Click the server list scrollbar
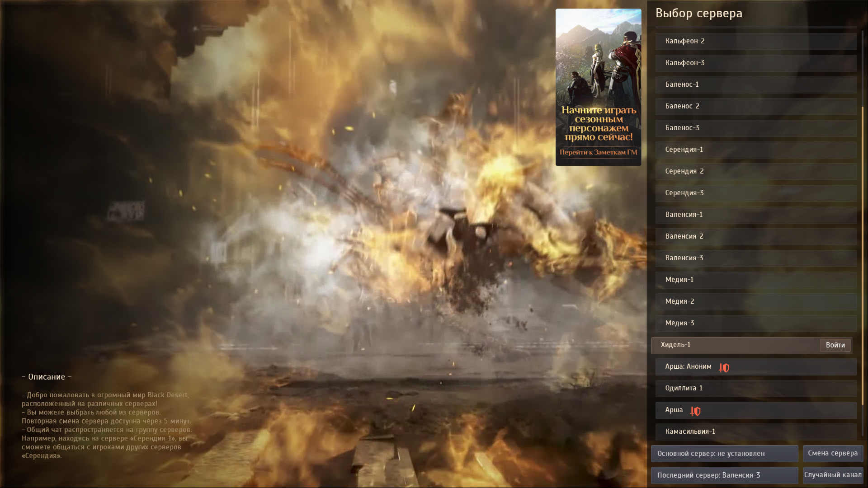 863,255
